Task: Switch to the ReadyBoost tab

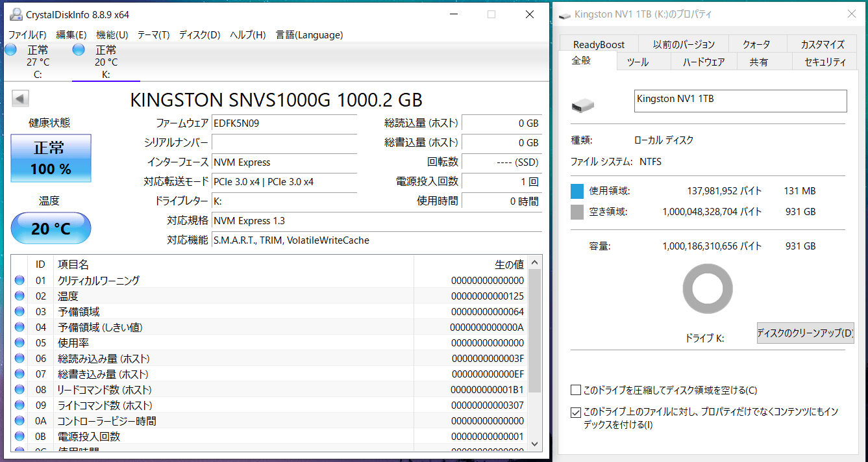Action: [599, 44]
